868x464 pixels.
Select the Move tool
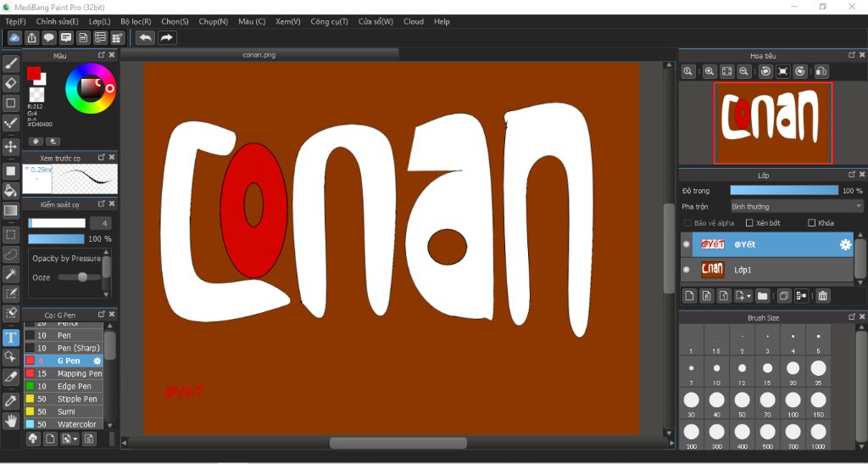[10, 147]
